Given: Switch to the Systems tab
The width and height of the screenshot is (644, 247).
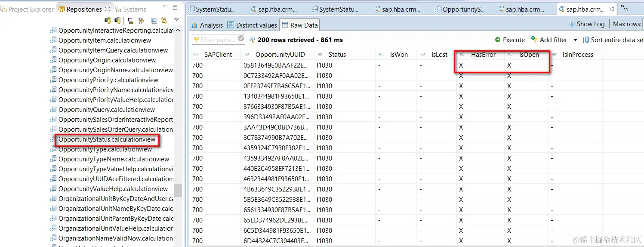Looking at the screenshot, I should pos(131,9).
